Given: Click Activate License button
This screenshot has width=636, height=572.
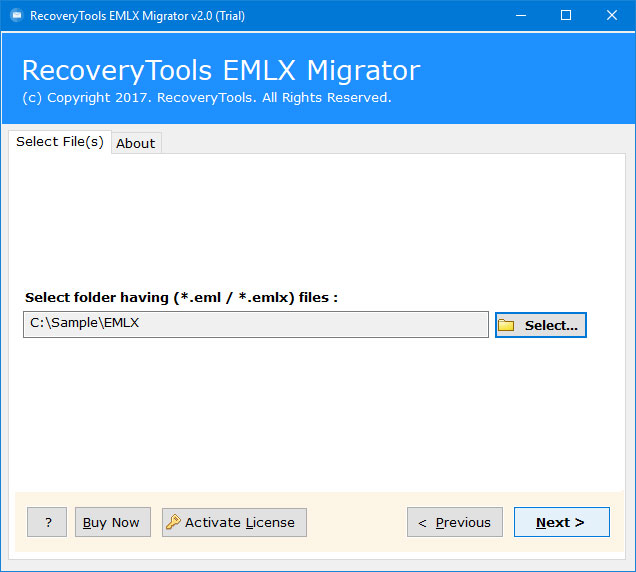Looking at the screenshot, I should point(234,522).
